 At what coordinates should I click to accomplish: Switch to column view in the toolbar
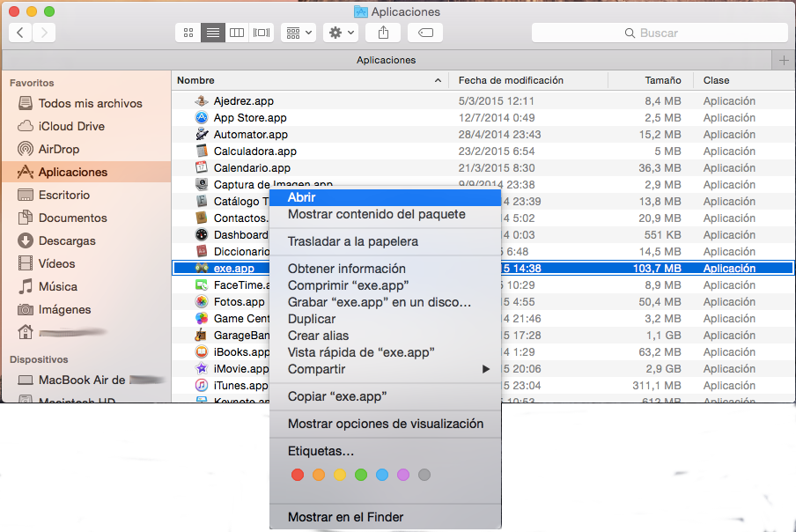point(237,33)
